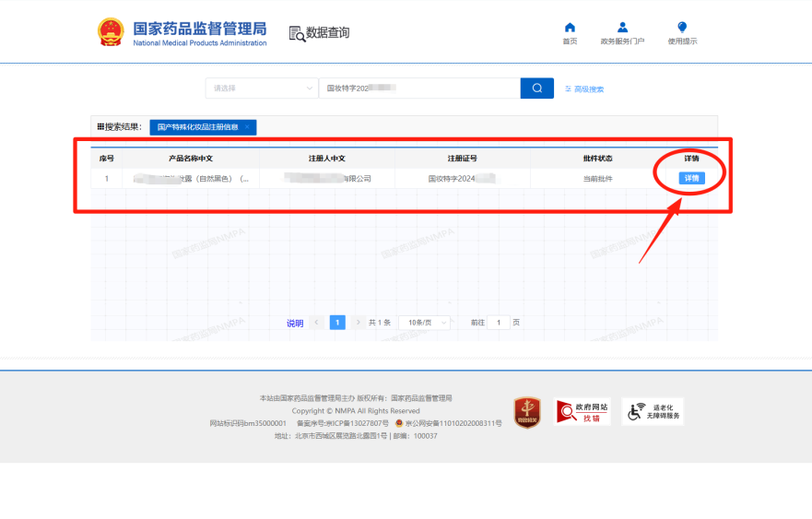
Task: Select page 1 in pagination
Action: (337, 323)
